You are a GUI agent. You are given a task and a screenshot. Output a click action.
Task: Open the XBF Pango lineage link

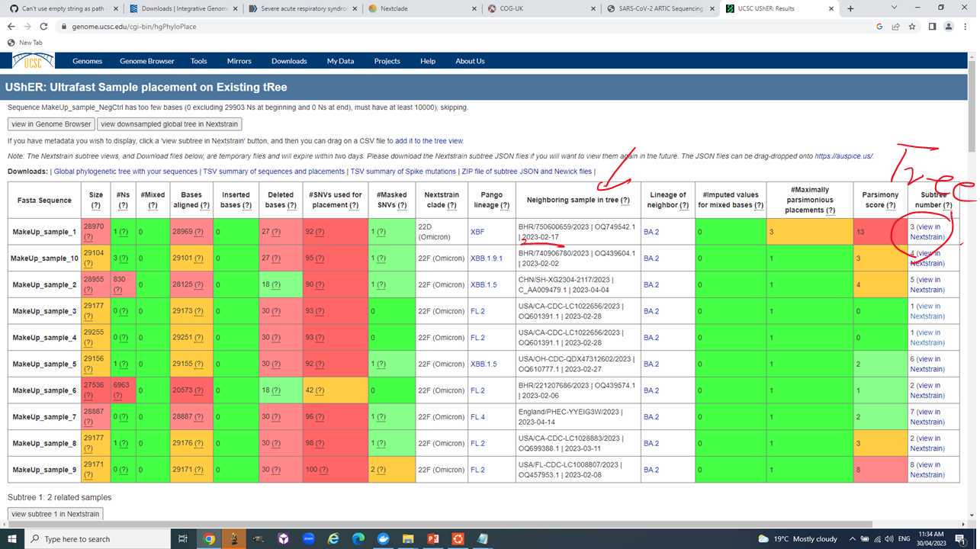point(477,231)
